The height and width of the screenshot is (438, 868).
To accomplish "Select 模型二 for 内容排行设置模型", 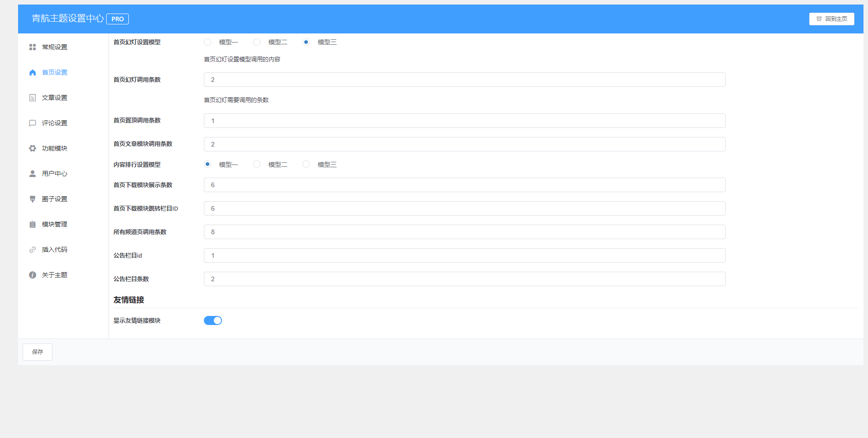I will click(x=257, y=165).
